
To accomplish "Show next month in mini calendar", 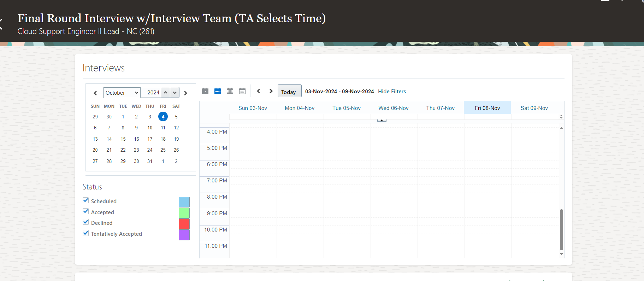I will tap(185, 93).
